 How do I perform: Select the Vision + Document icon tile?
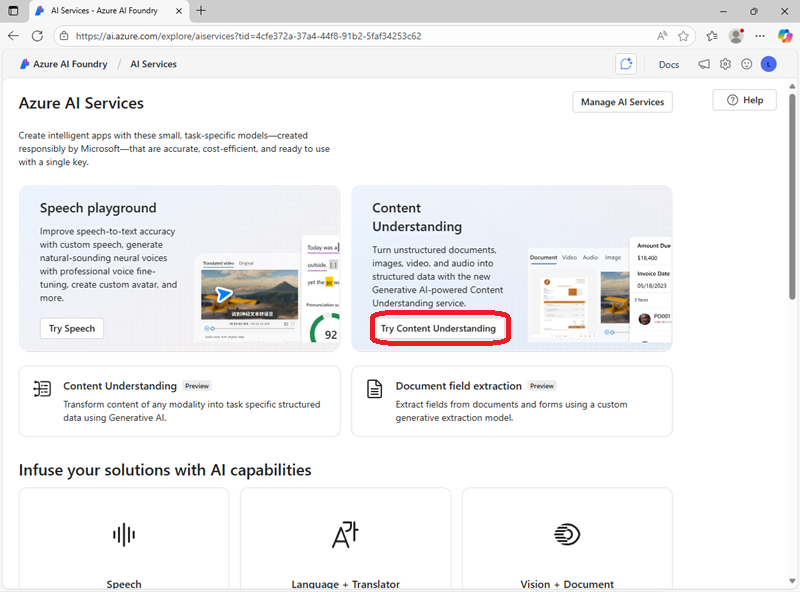coord(567,535)
